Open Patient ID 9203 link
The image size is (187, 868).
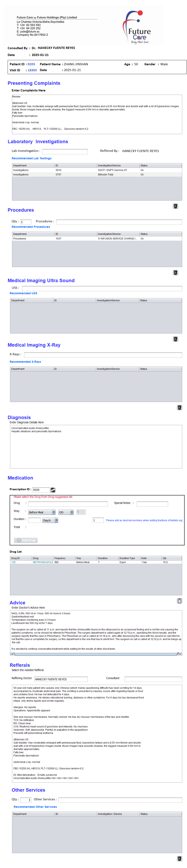point(31,64)
